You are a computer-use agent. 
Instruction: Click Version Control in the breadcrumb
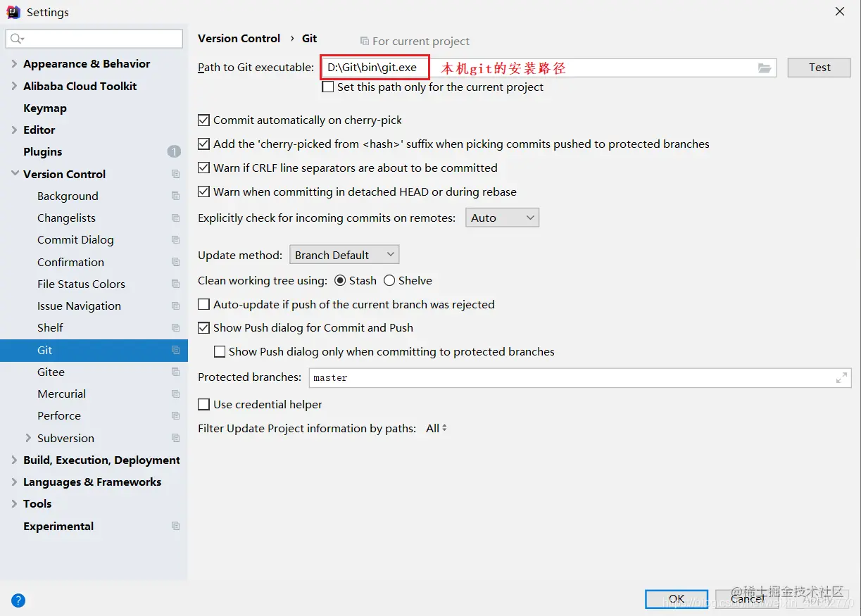239,38
